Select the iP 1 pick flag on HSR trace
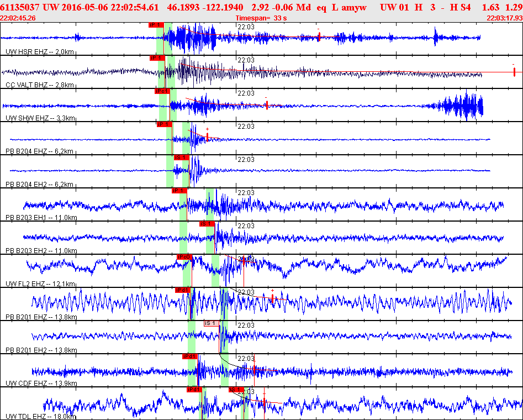The width and height of the screenshot is (523, 420). (x=156, y=25)
